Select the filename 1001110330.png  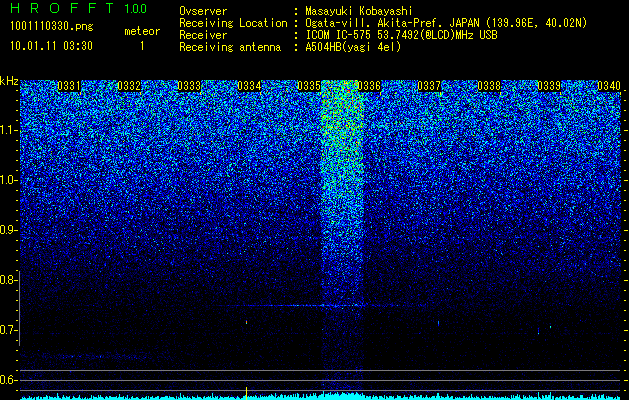tap(52, 27)
